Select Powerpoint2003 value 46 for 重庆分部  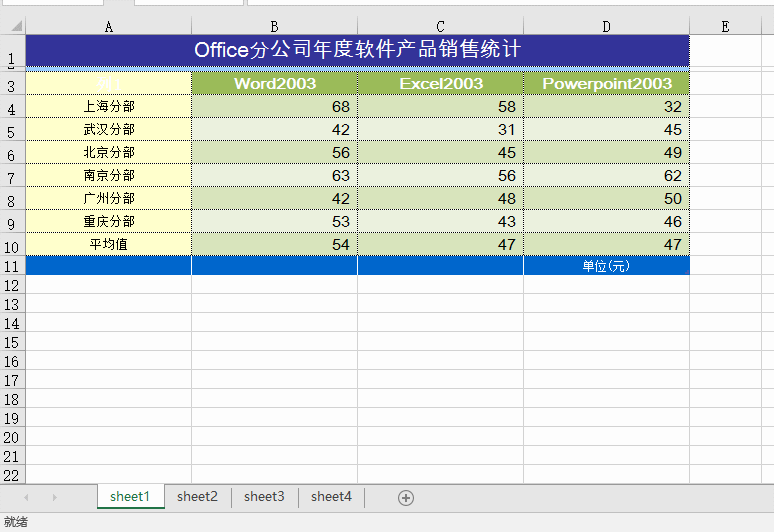tap(606, 221)
